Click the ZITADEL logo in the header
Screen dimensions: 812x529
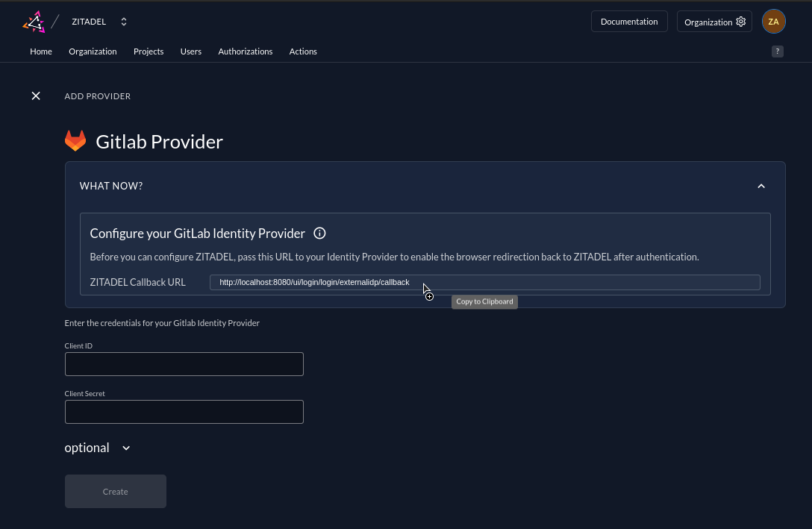pyautogui.click(x=34, y=22)
